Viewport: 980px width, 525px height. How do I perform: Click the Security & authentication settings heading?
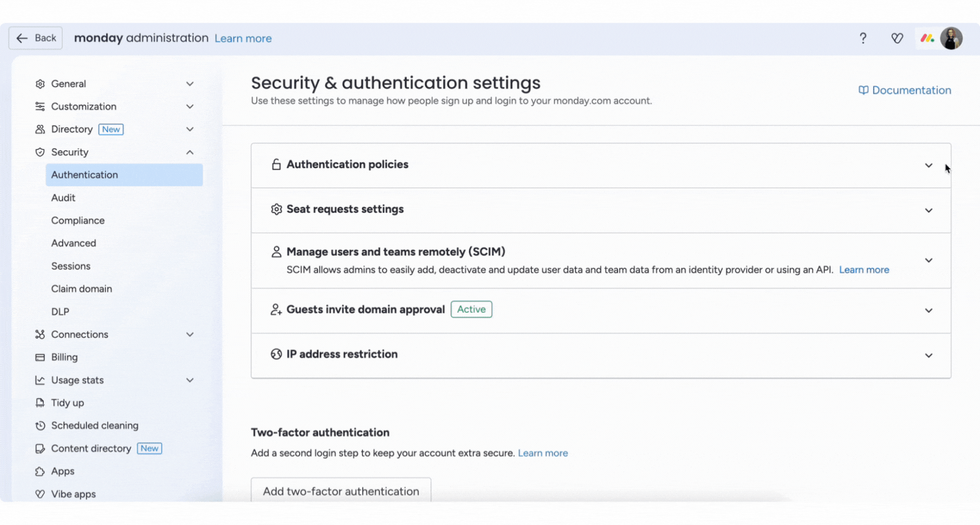pyautogui.click(x=395, y=83)
